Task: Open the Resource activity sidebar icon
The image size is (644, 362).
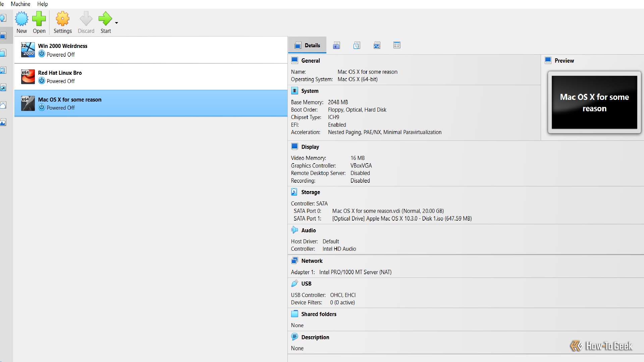Action: pyautogui.click(x=3, y=122)
